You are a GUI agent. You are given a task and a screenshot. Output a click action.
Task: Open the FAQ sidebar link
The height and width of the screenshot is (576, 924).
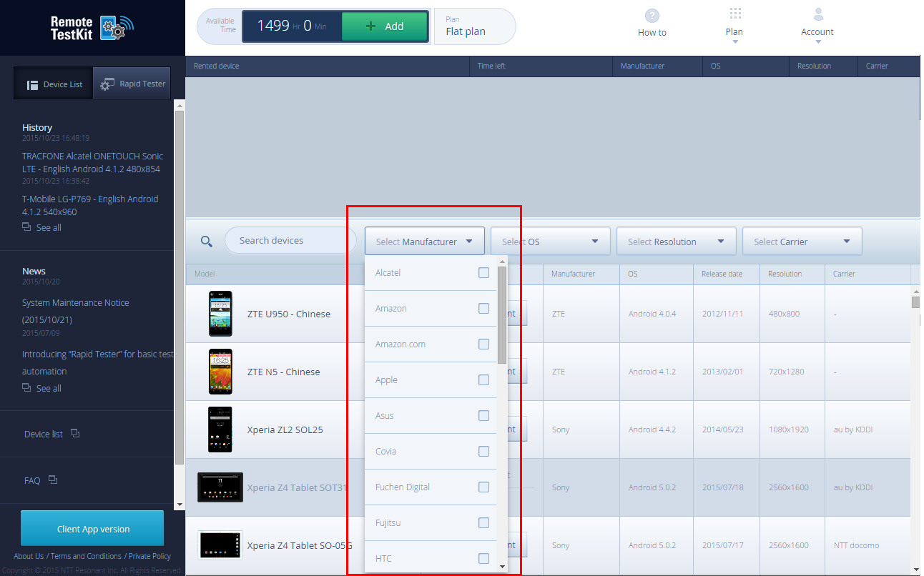tap(32, 481)
